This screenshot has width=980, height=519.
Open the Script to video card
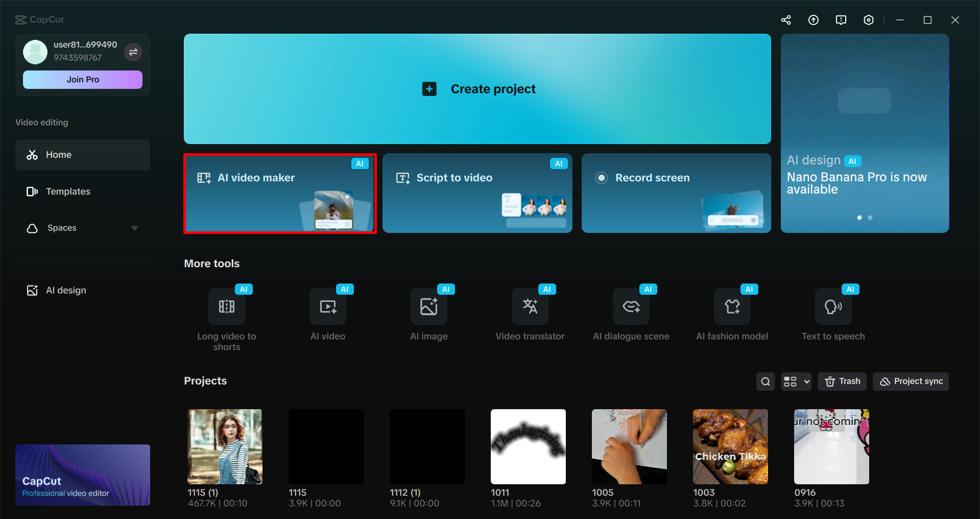pyautogui.click(x=477, y=193)
